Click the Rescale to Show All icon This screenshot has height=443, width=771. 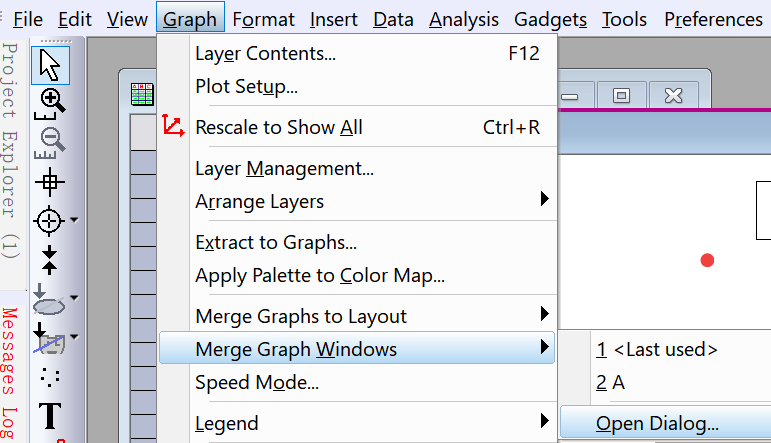click(173, 127)
